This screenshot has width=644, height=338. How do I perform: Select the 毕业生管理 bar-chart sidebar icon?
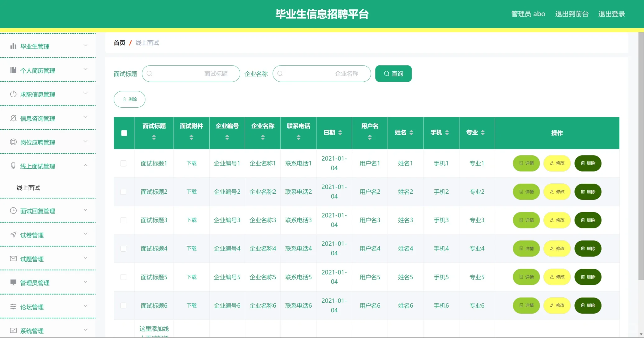[13, 46]
